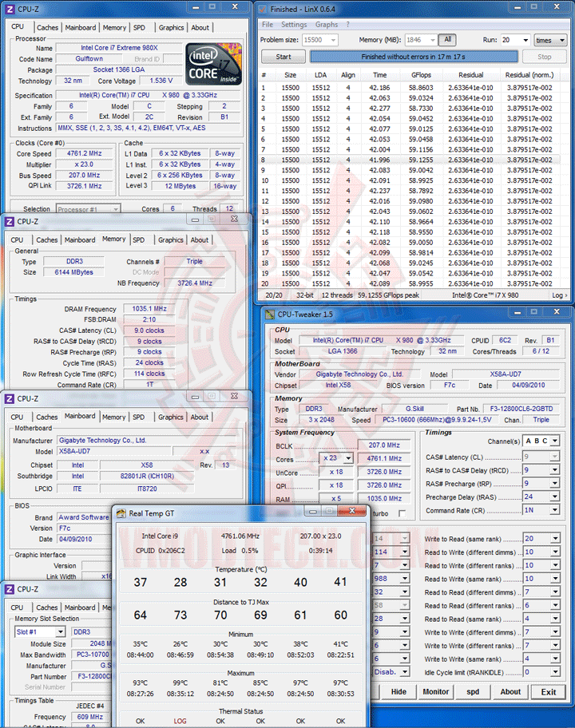
Task: Click the Name field 'Intel Core i7 Extreme 980X'
Action: [119, 48]
